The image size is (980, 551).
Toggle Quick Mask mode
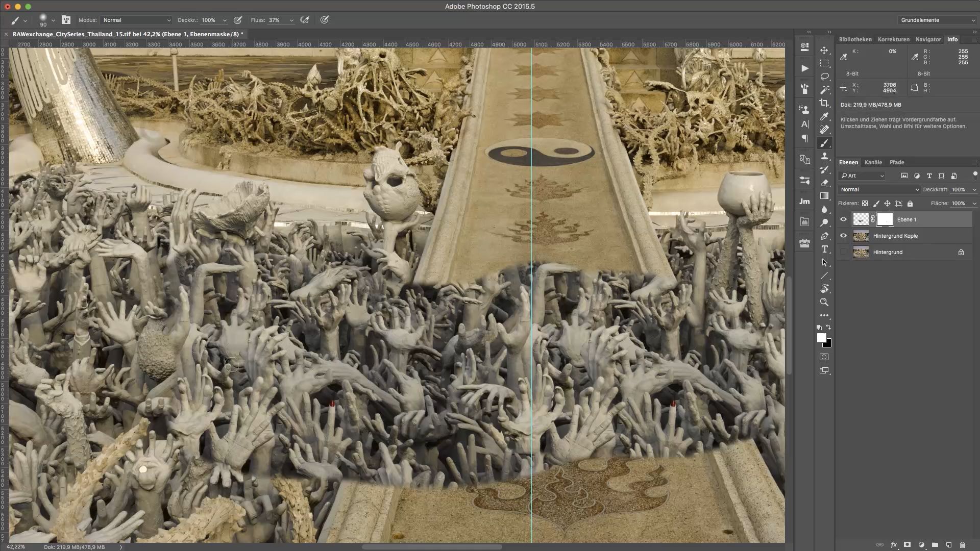(x=824, y=357)
